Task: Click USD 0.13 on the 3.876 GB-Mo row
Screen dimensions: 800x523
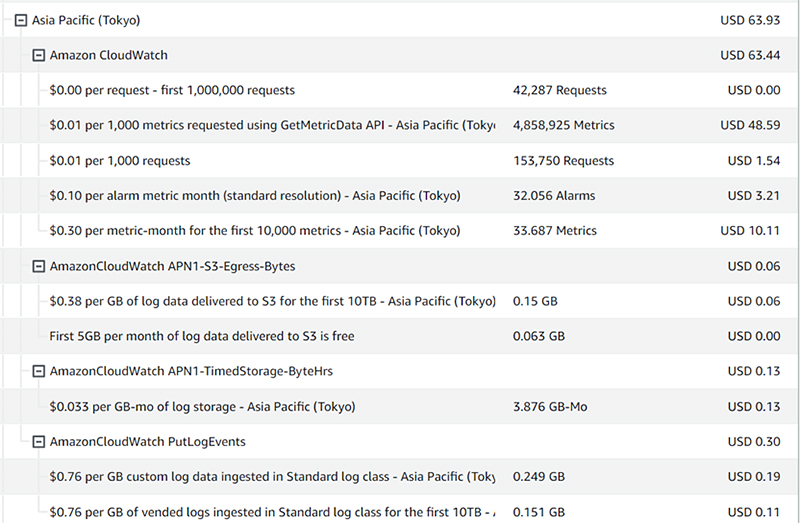Action: coord(754,407)
